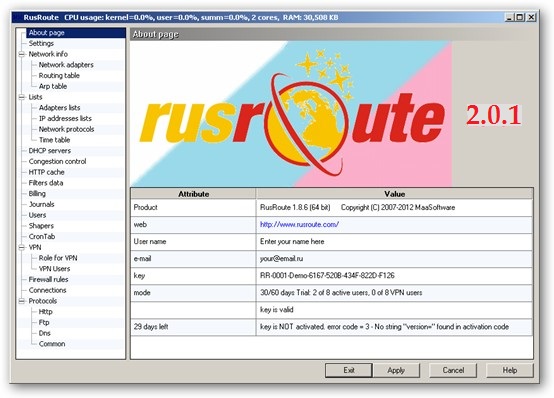Click the 'key is valid' cell

tap(394, 310)
